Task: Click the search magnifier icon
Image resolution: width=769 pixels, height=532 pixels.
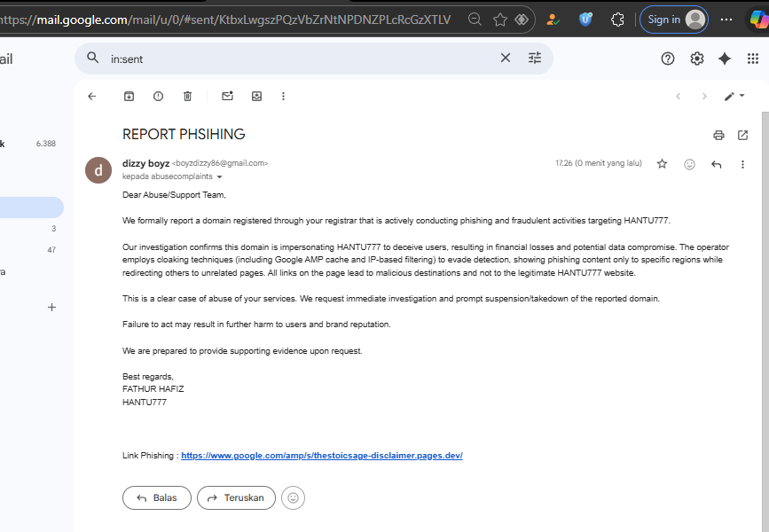Action: [x=93, y=58]
